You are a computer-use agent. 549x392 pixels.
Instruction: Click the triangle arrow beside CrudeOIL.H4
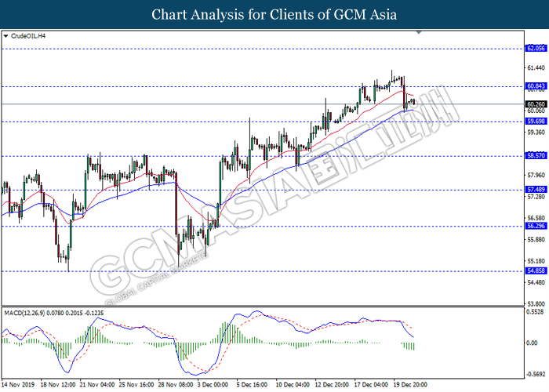pos(5,36)
